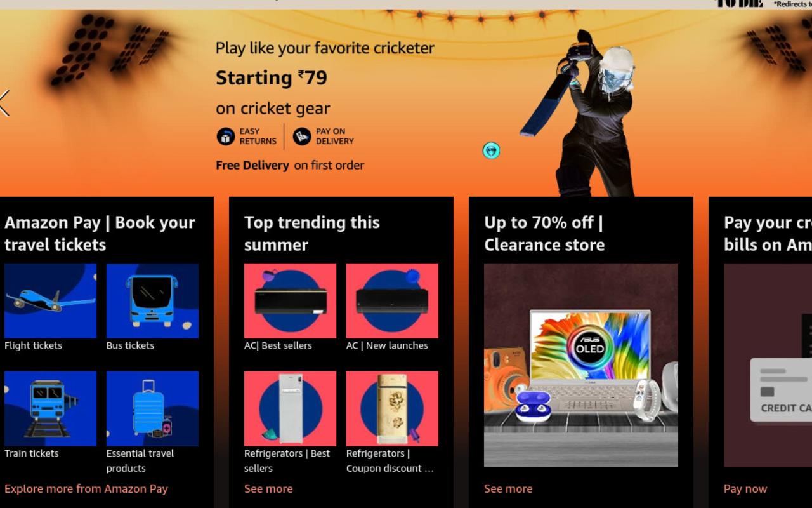The width and height of the screenshot is (812, 508).
Task: Go to previous banner using left arrow
Action: pos(5,103)
